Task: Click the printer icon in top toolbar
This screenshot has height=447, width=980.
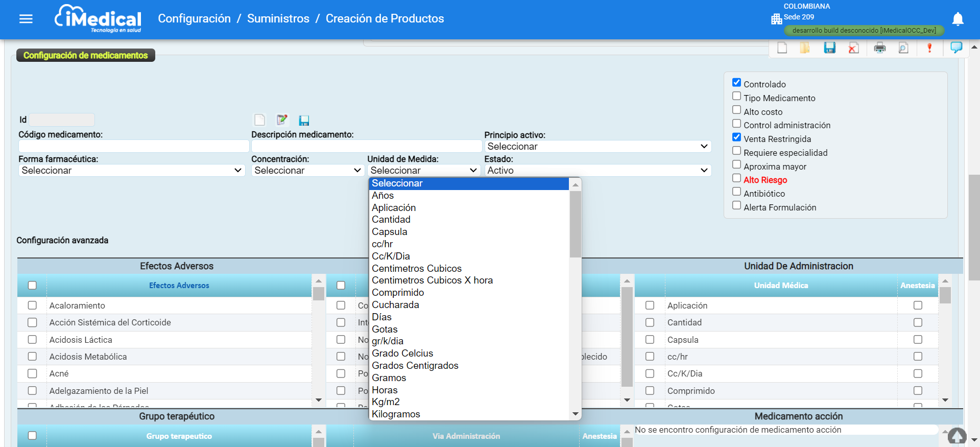Action: pyautogui.click(x=879, y=48)
